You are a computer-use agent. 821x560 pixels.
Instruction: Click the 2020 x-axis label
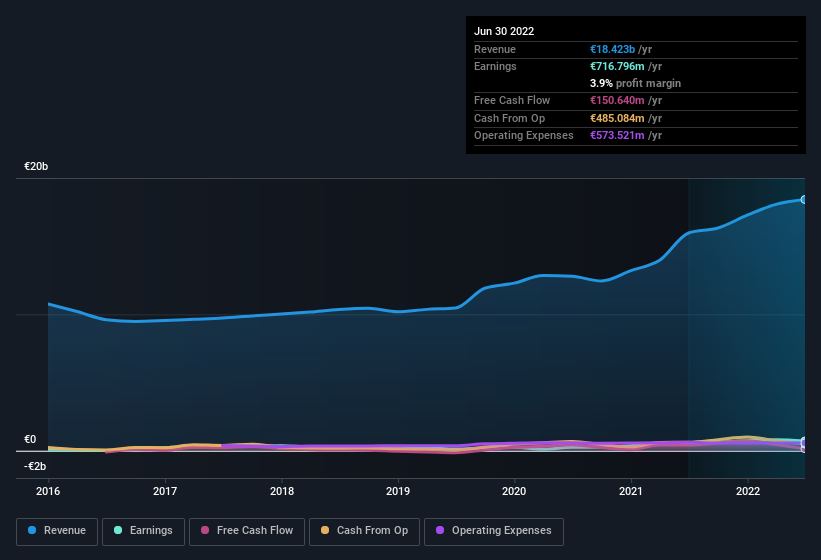514,491
